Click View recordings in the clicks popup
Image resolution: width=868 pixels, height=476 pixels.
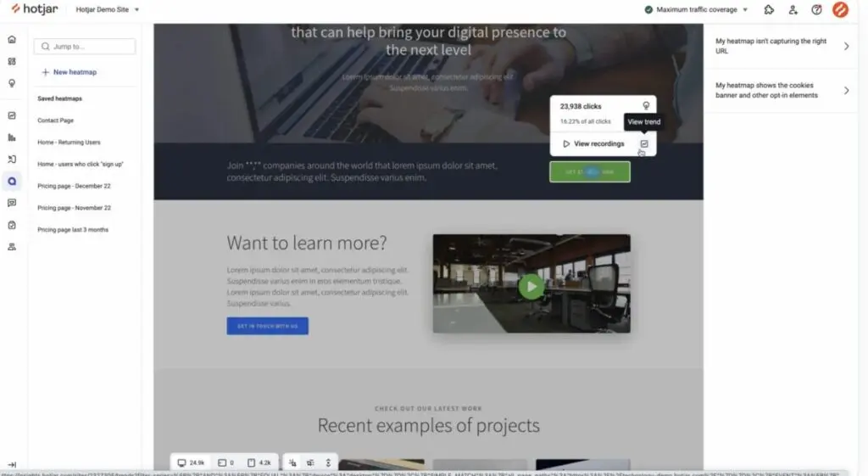coord(593,144)
